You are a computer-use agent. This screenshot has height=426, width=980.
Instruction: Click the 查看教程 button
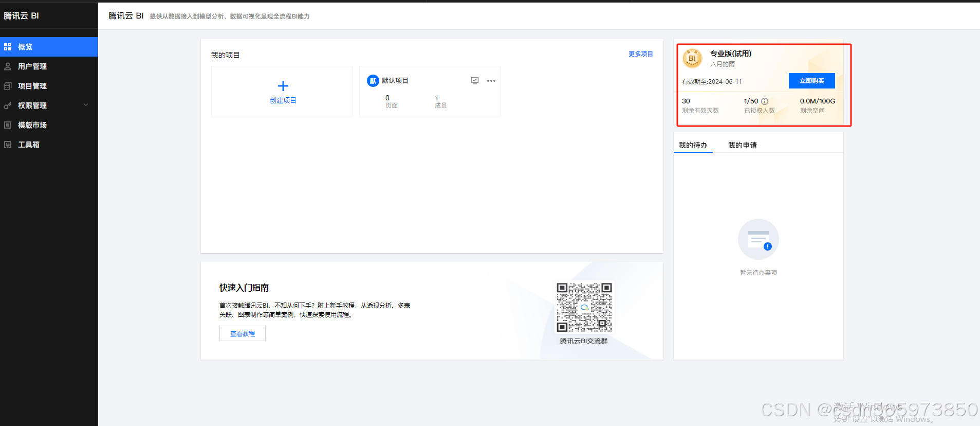pyautogui.click(x=243, y=333)
